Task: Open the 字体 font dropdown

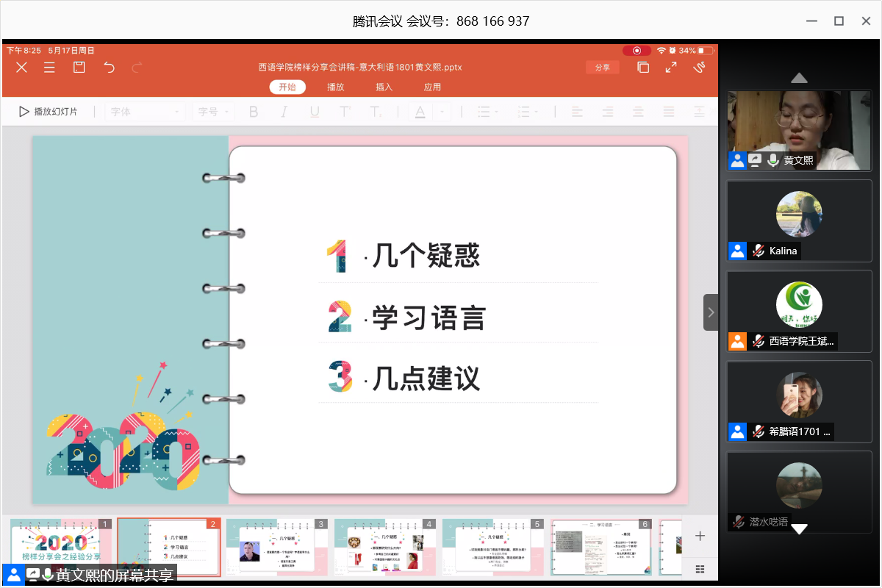Action: [x=145, y=112]
